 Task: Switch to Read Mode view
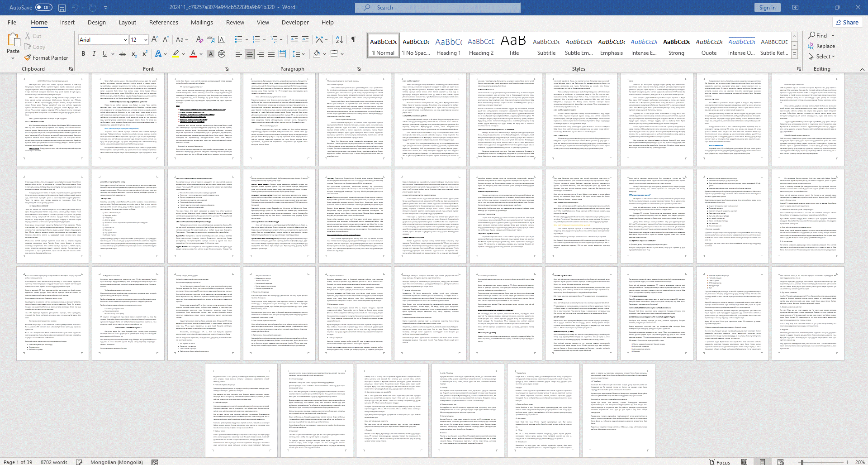[x=744, y=462]
